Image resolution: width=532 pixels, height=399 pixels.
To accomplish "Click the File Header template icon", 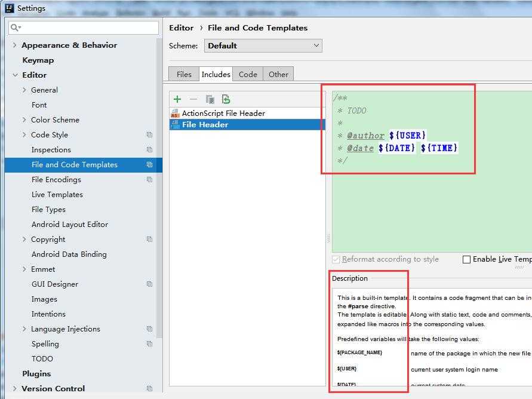I will click(175, 124).
